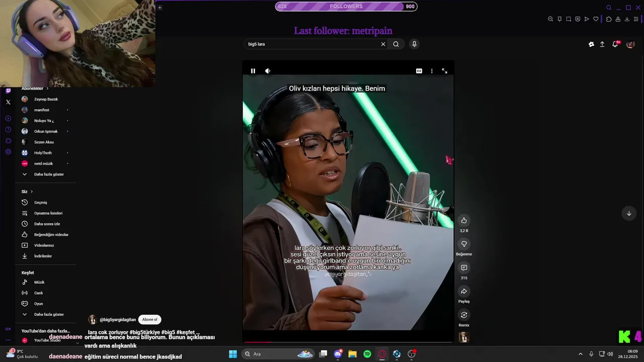This screenshot has height=362, width=644.
Task: Expand the Abonelikler section arrow
Action: click(47, 88)
